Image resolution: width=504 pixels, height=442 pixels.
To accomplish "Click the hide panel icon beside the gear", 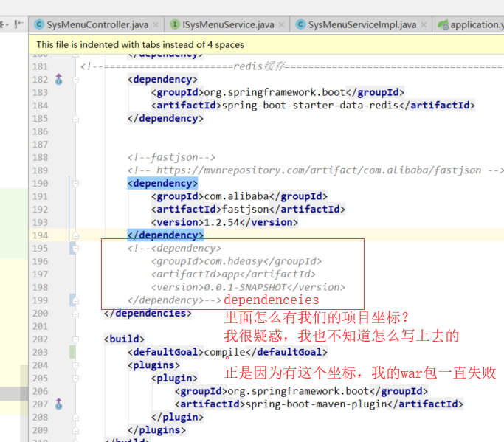I will (19, 24).
